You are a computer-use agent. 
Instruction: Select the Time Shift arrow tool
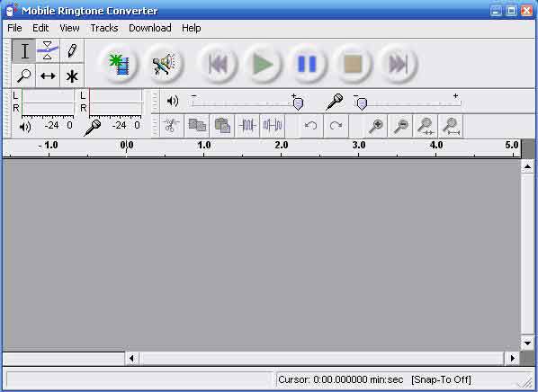pos(48,76)
